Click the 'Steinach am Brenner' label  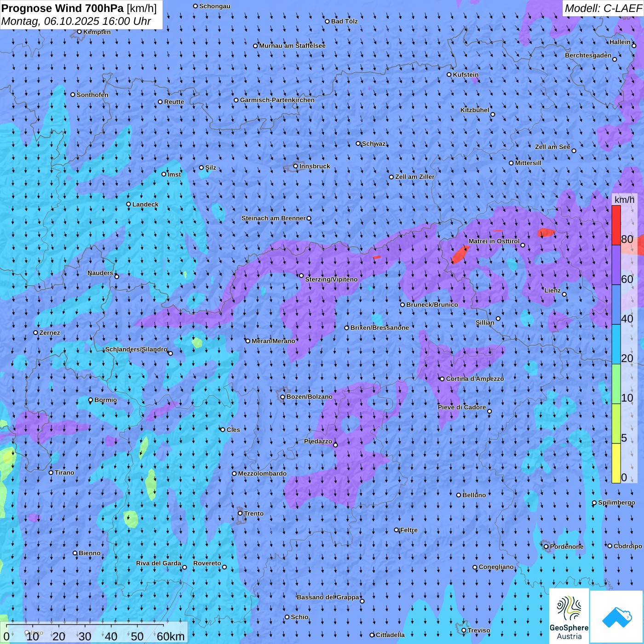tap(274, 218)
